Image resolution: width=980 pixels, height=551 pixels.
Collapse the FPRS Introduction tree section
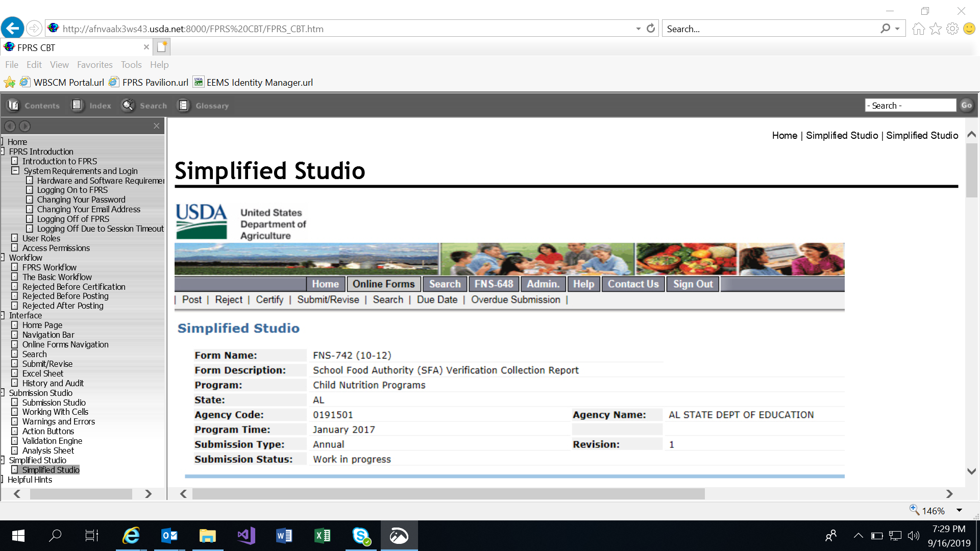tap(3, 152)
